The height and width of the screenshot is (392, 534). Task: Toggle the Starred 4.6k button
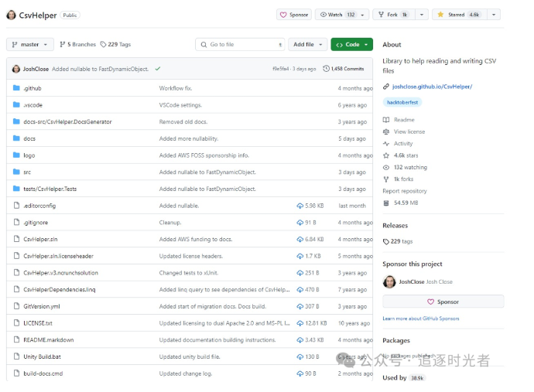(x=460, y=15)
